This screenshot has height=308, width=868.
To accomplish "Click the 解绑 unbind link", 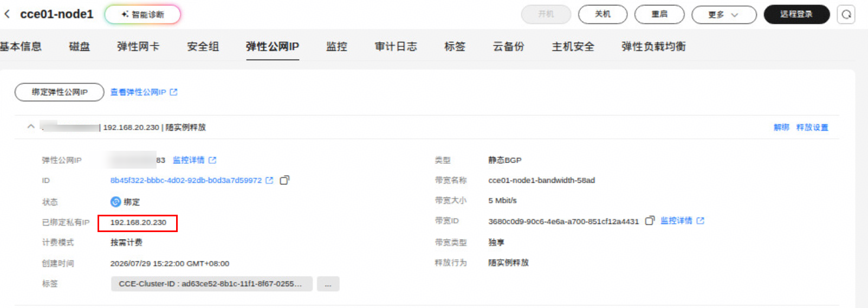I will (x=781, y=127).
